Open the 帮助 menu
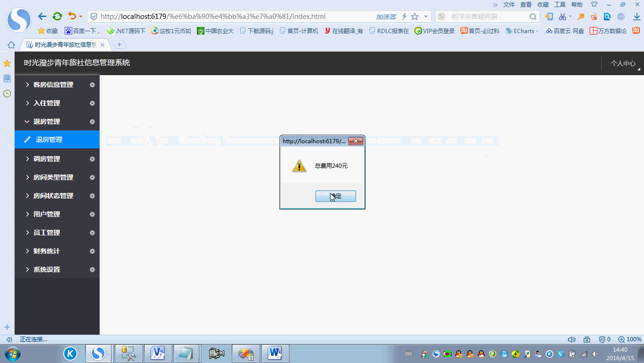 pyautogui.click(x=577, y=4)
